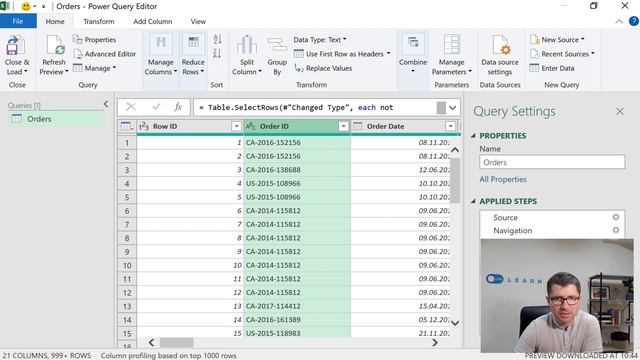Collapse the APPLIED STEPS section
640x360 pixels.
pos(473,201)
